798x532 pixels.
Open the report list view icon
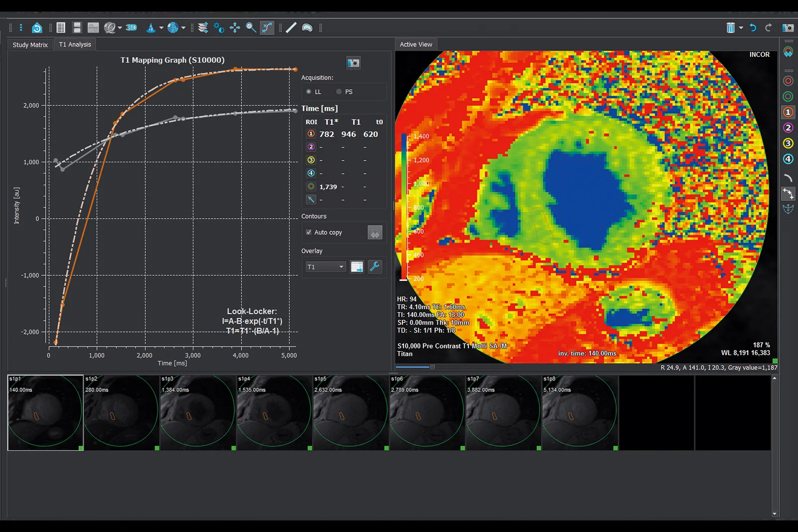(61, 28)
